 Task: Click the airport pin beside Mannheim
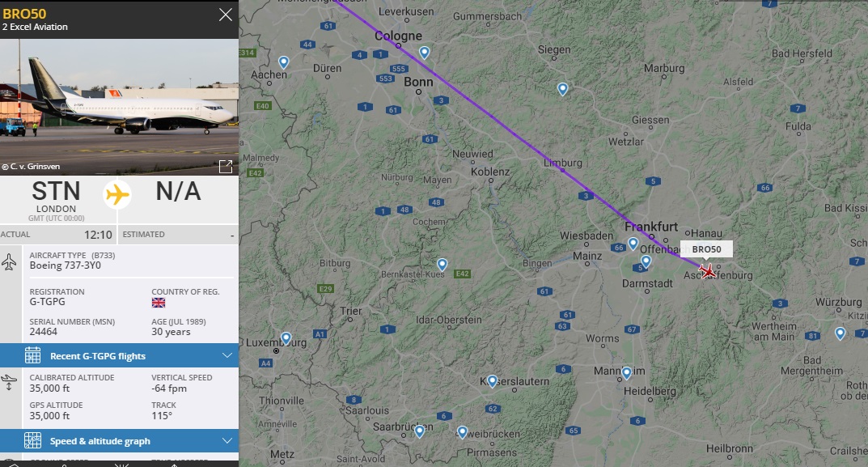point(627,373)
